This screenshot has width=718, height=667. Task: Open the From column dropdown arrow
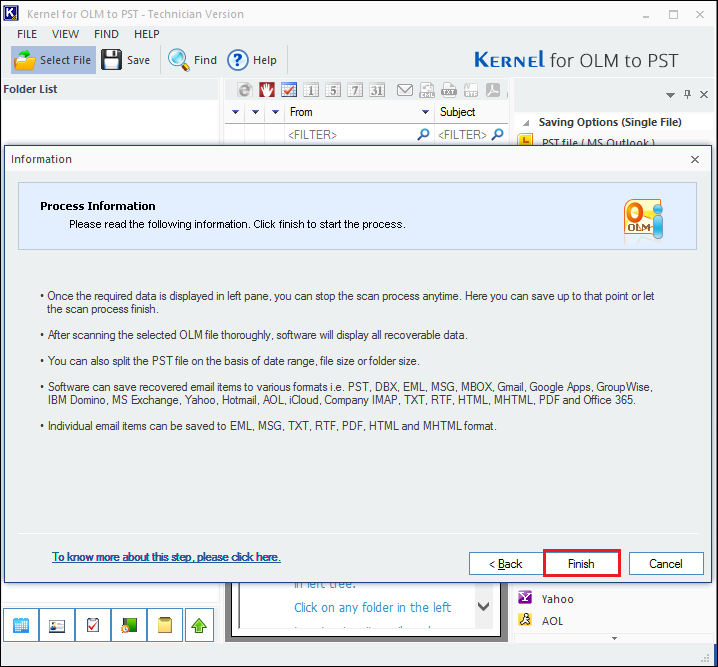(425, 112)
